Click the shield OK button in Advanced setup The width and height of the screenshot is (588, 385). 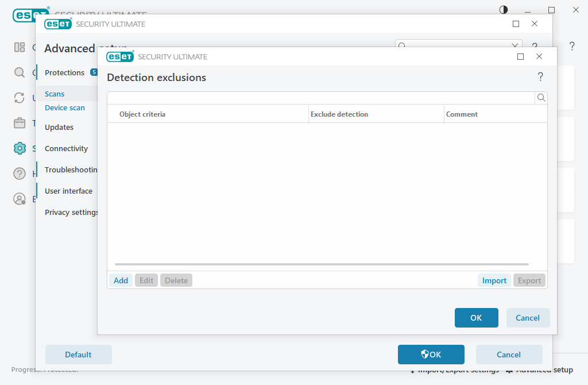(x=431, y=355)
